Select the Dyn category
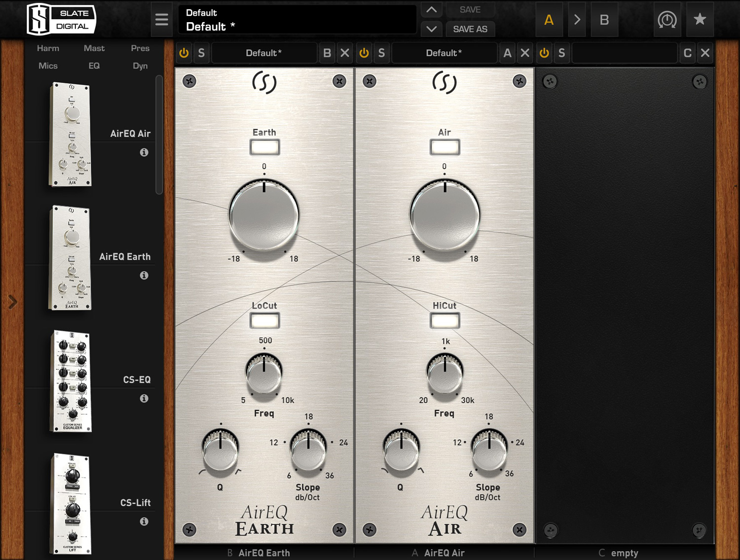This screenshot has width=740, height=560. pos(140,66)
